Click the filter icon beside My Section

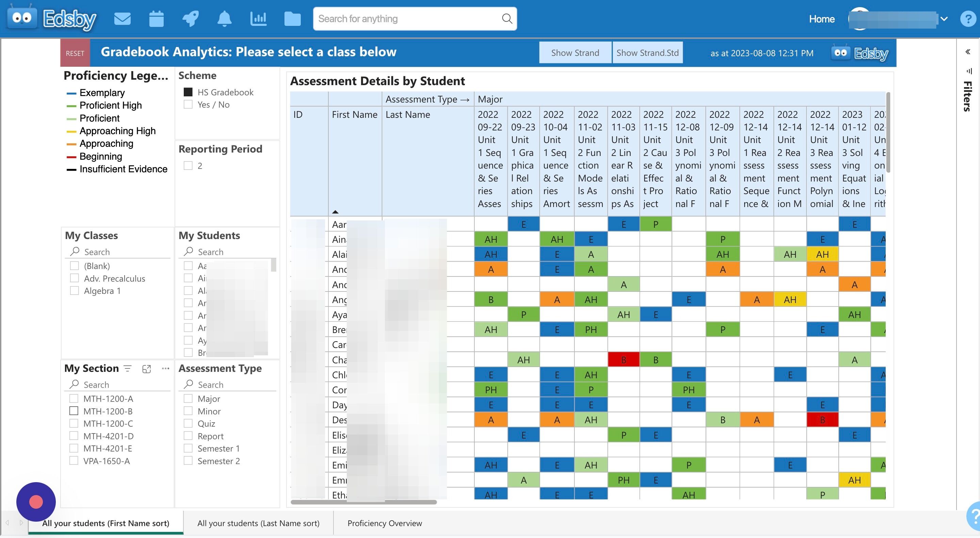[128, 368]
